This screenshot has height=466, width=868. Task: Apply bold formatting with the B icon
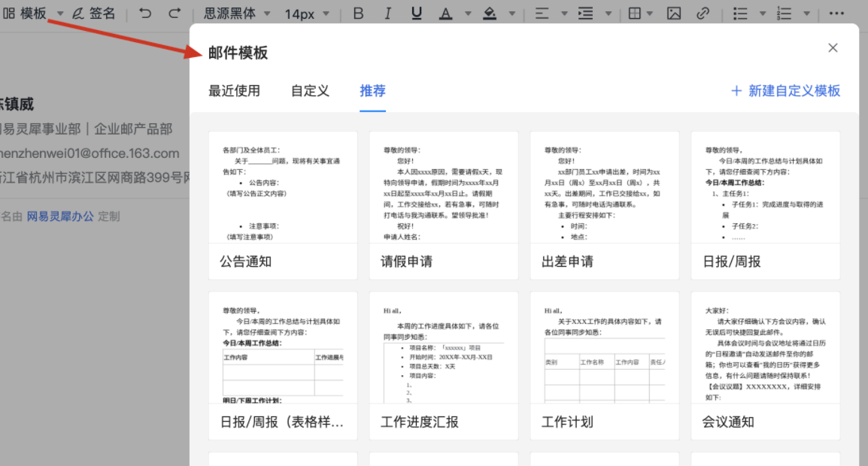tap(358, 13)
